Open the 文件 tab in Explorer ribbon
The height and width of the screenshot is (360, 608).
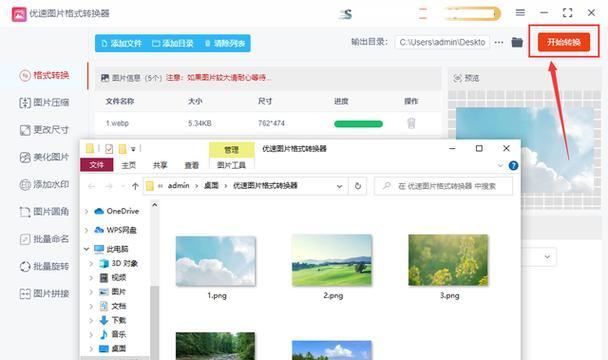97,164
